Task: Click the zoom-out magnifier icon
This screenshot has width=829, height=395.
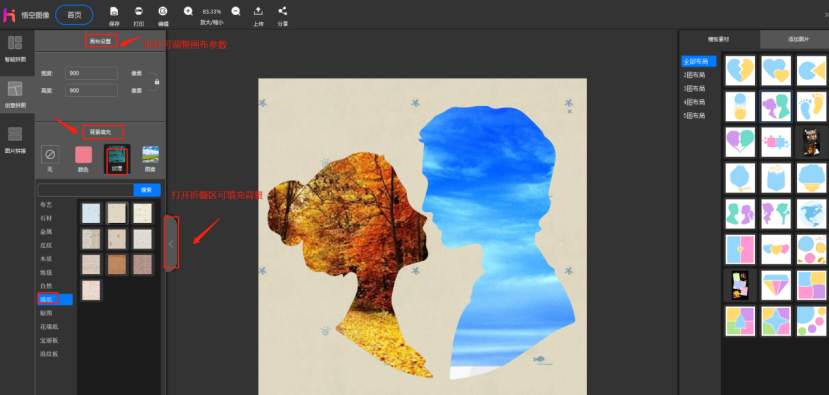Action: coord(236,11)
